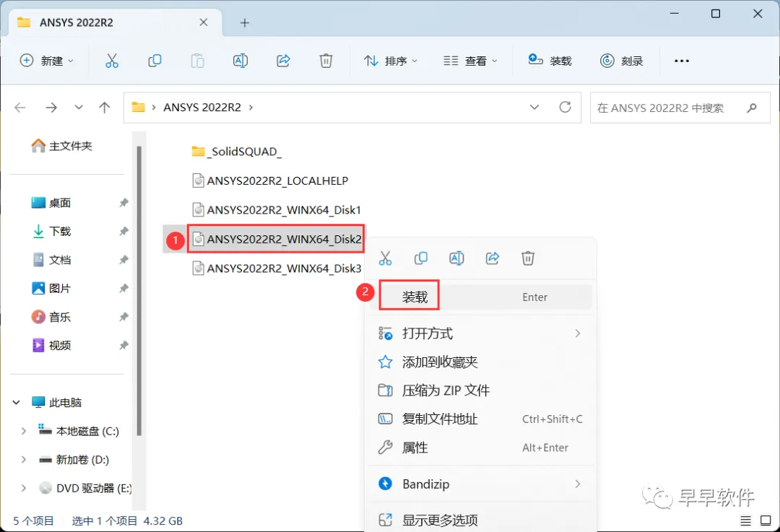Image resolution: width=780 pixels, height=532 pixels.
Task: Click the Delete trash icon in the toolbar
Action: point(326,61)
